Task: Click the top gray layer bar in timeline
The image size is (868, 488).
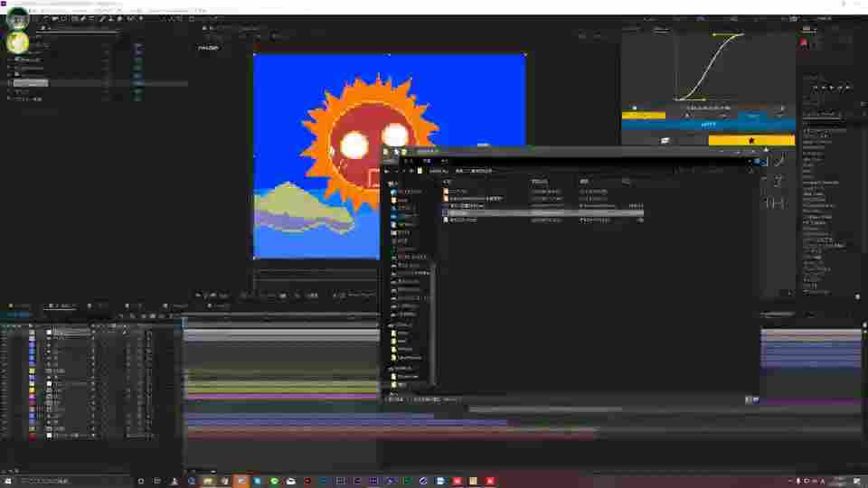Action: (x=282, y=333)
